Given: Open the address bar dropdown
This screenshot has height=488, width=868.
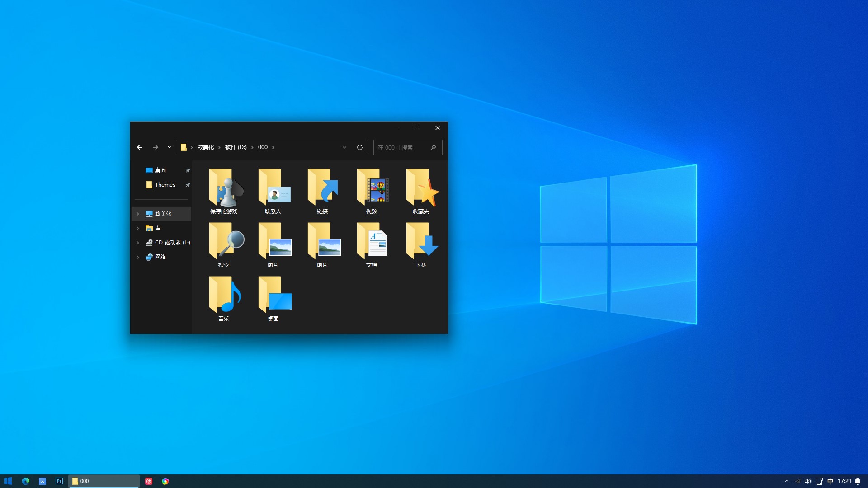Looking at the screenshot, I should 344,147.
